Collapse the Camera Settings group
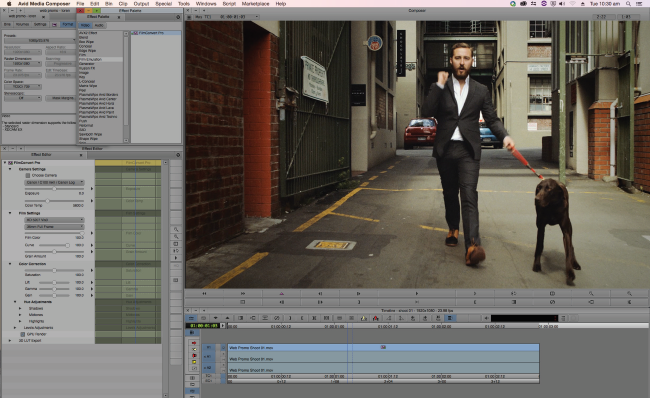650x398 pixels. point(10,169)
